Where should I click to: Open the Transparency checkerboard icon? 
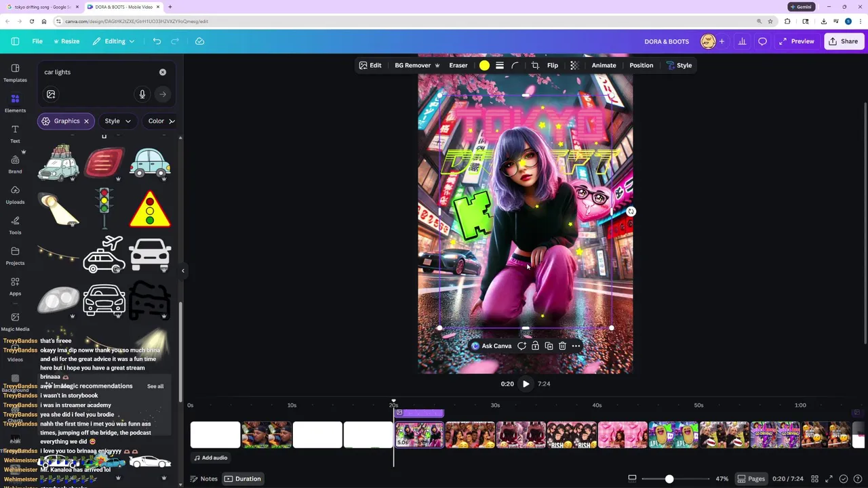574,65
